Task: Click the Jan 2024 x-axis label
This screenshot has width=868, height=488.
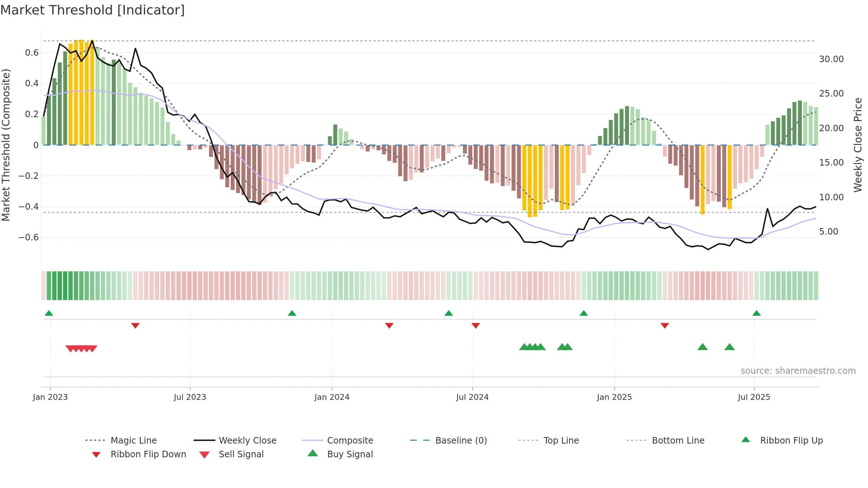Action: click(332, 397)
